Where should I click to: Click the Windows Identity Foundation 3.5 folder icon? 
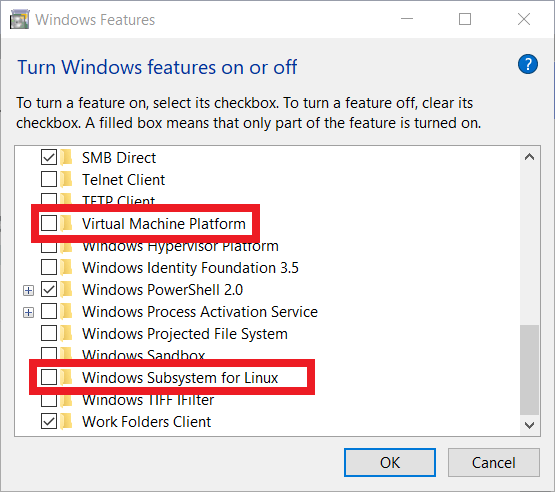pyautogui.click(x=66, y=268)
